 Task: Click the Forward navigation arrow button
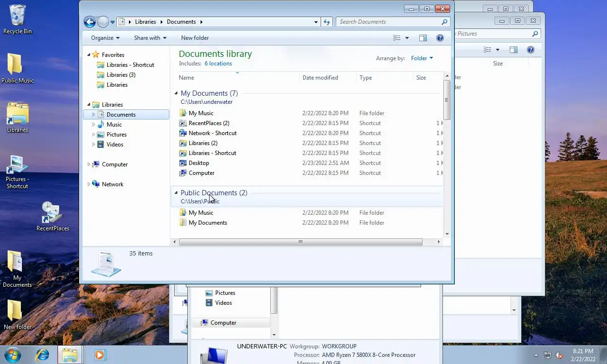coord(103,22)
